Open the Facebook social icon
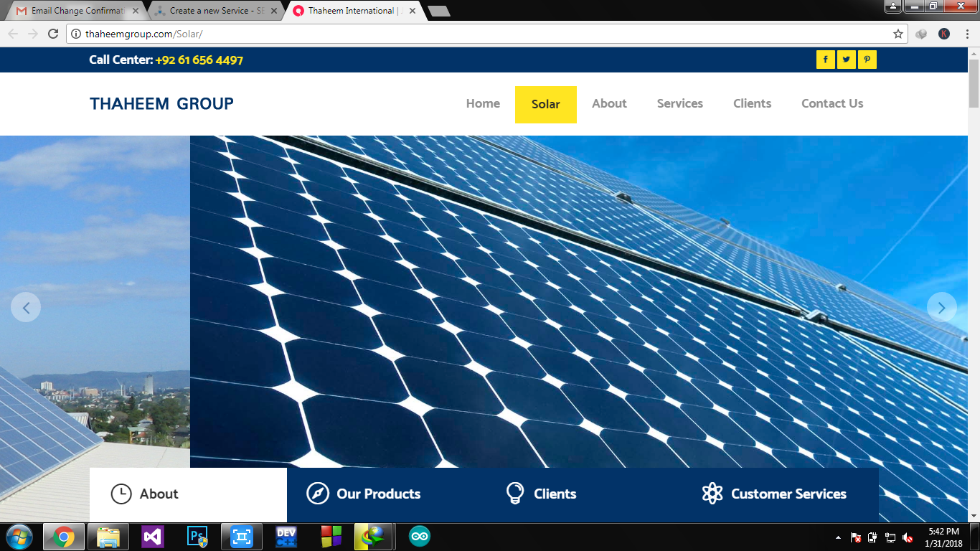Image resolution: width=980 pixels, height=551 pixels. point(825,60)
